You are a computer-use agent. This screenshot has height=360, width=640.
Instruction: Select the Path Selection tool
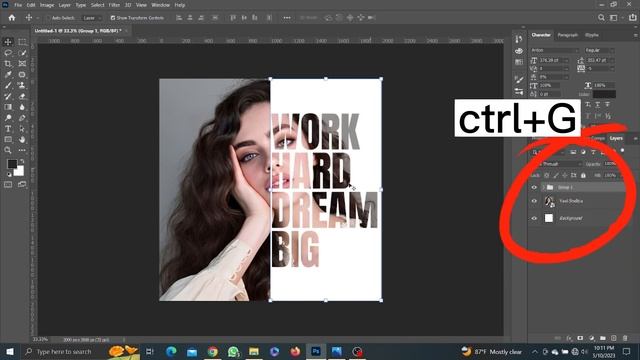[22, 129]
